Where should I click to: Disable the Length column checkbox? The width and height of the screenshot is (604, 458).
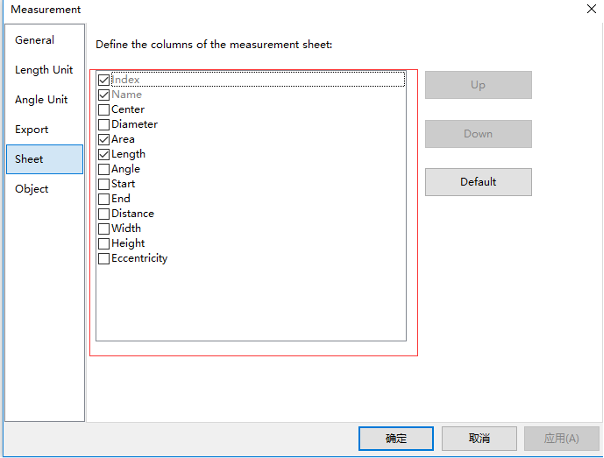[x=104, y=155]
